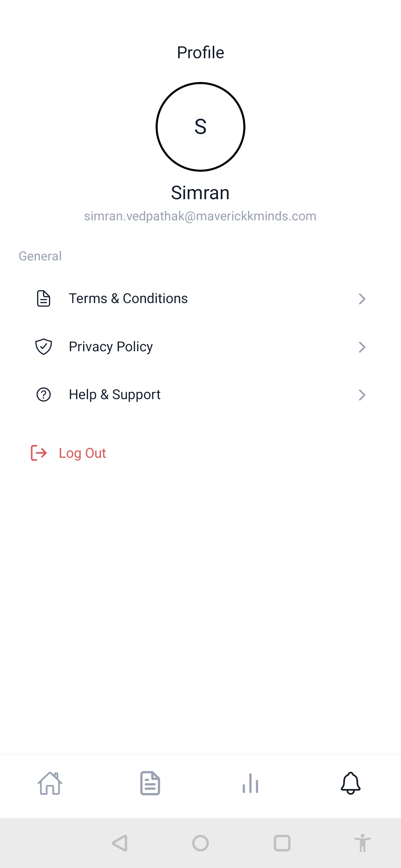Image resolution: width=401 pixels, height=868 pixels.
Task: Open the documents tab in bottom bar
Action: (x=150, y=783)
